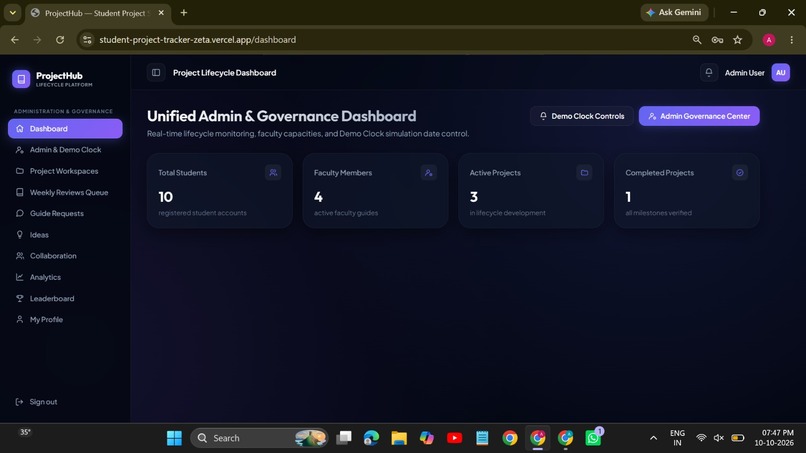Click the Total Students value 10
The image size is (806, 453).
[x=166, y=197]
